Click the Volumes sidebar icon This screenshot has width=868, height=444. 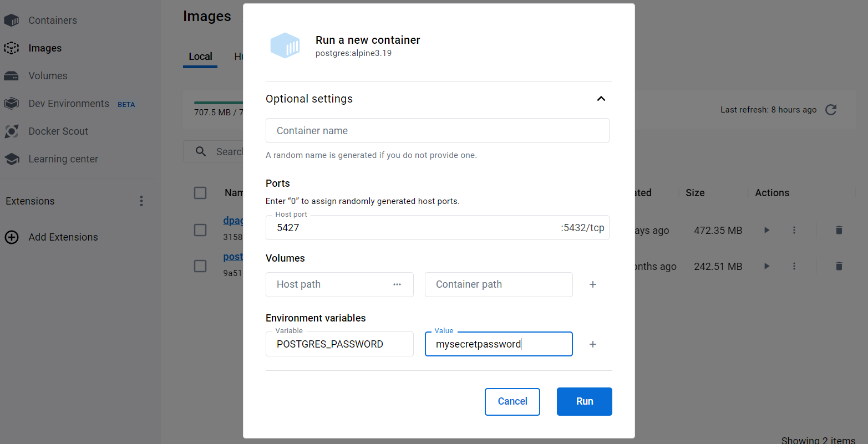coord(12,76)
